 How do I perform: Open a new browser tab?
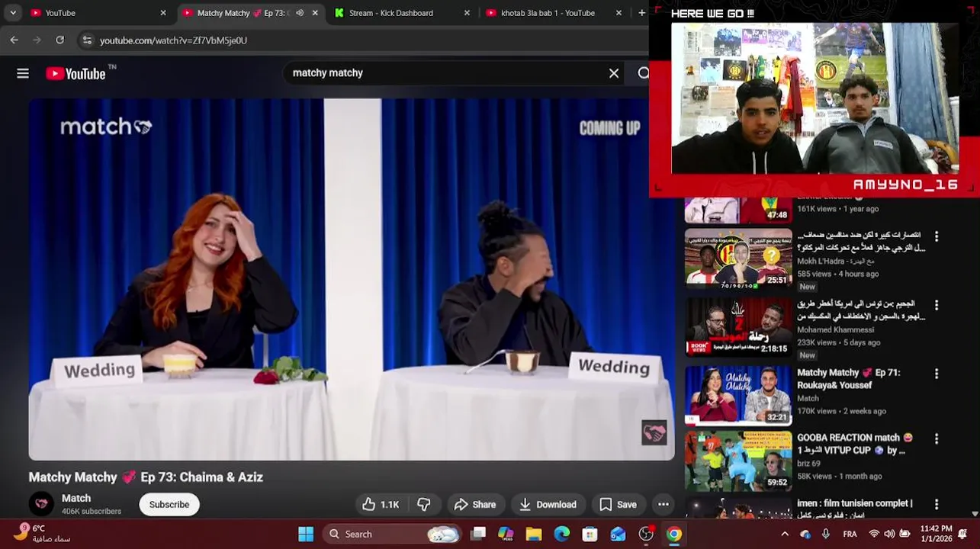[x=641, y=13]
